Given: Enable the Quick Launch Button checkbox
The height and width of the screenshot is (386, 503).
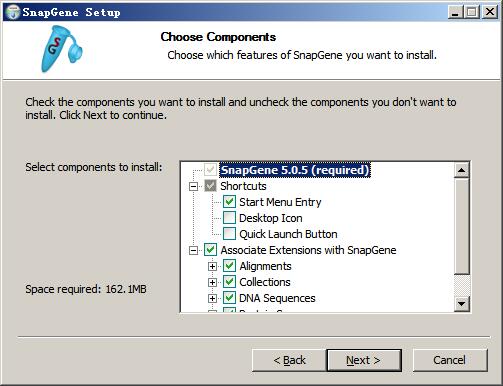Looking at the screenshot, I should tap(229, 234).
